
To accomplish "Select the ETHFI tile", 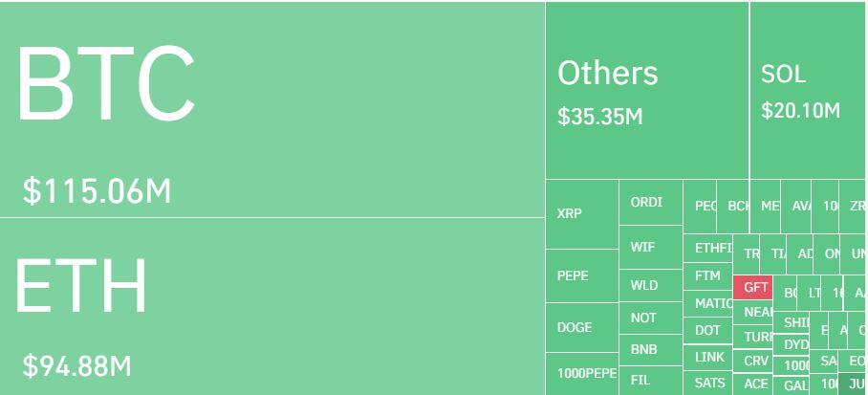I will point(707,249).
